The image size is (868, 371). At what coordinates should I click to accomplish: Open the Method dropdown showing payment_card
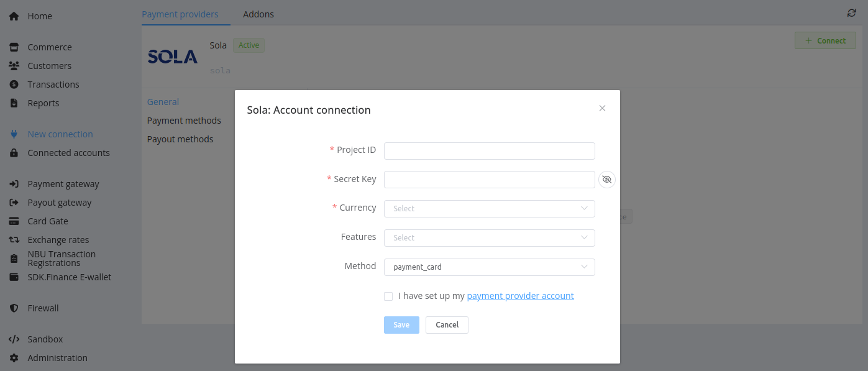pyautogui.click(x=489, y=267)
